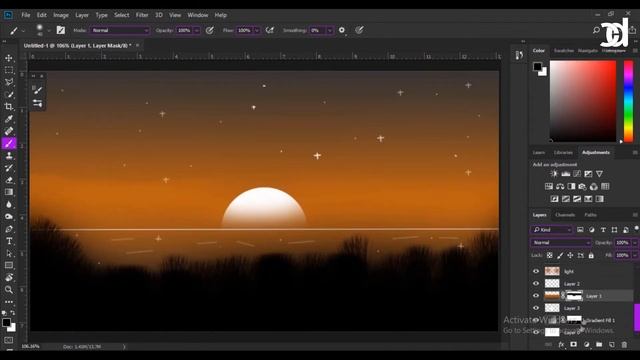Select the Blur tool

click(9, 204)
